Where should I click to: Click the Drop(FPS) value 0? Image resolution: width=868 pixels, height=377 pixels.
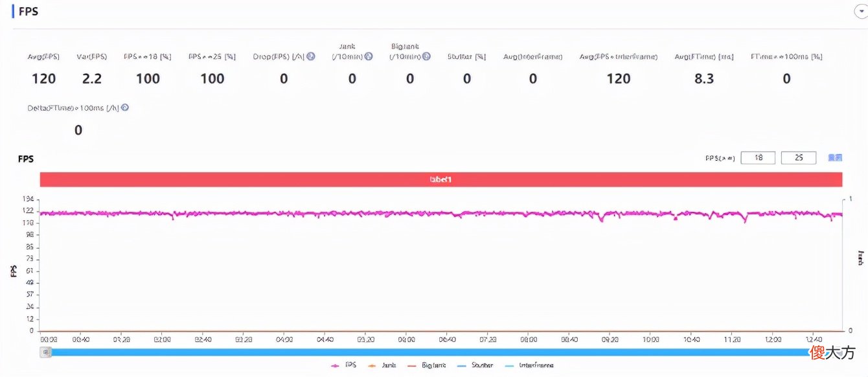(284, 78)
